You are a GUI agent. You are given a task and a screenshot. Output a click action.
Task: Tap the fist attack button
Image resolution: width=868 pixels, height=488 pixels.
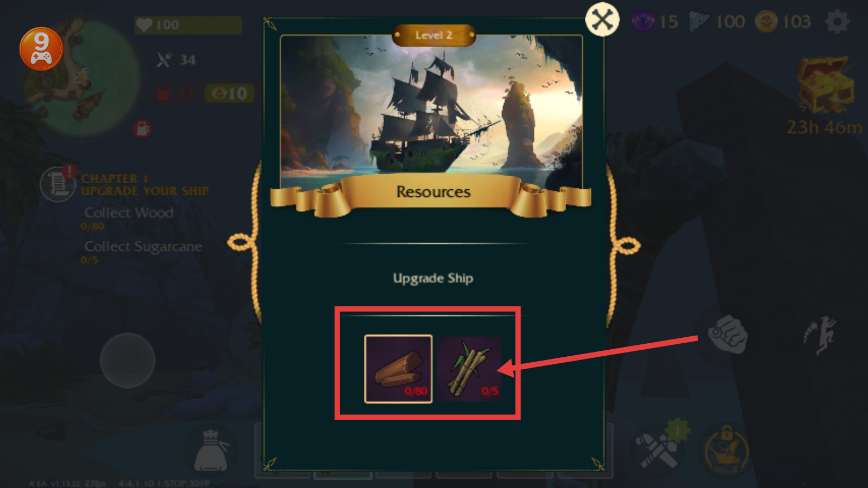click(728, 335)
